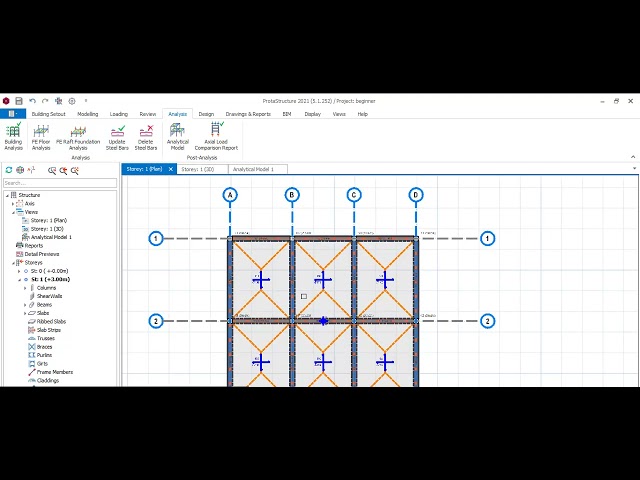The height and width of the screenshot is (480, 640).
Task: Collapse the ribbon with the arrow
Action: point(633,157)
